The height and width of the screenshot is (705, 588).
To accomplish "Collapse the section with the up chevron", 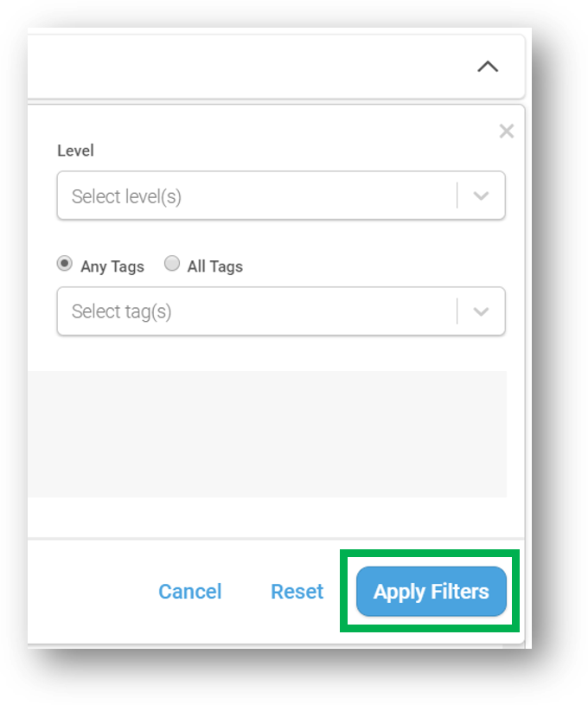I will pos(488,67).
